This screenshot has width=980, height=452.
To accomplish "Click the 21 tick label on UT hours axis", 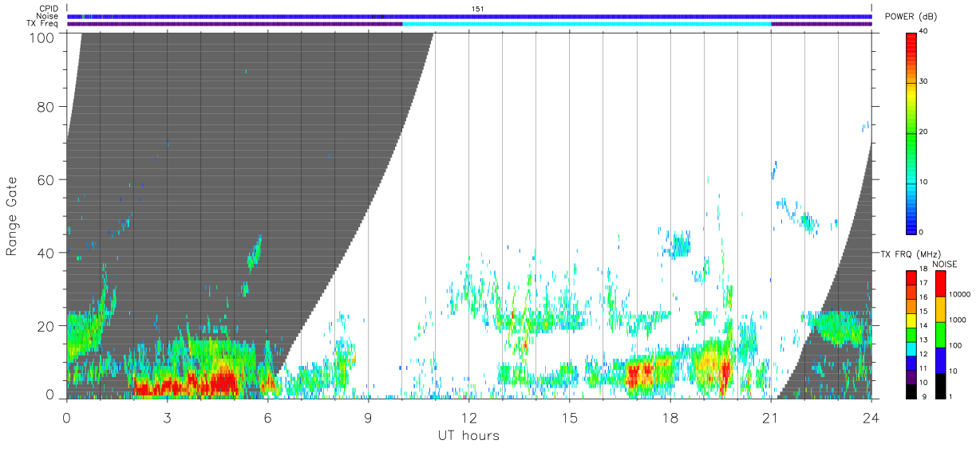I will click(770, 418).
